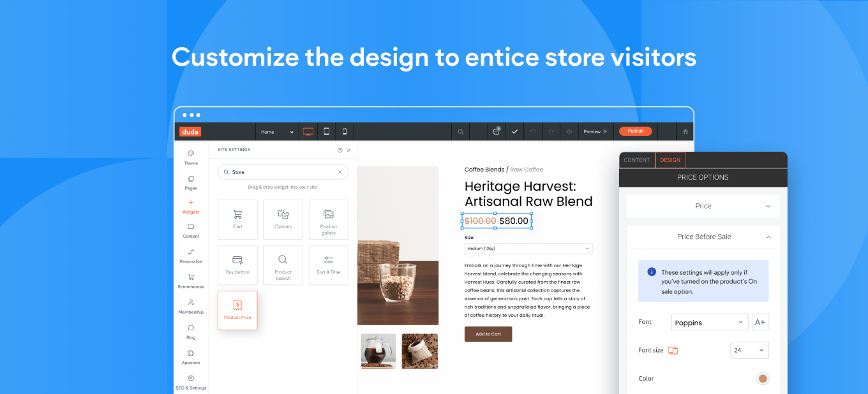
Task: Click the search icon in top bar
Action: click(x=460, y=132)
